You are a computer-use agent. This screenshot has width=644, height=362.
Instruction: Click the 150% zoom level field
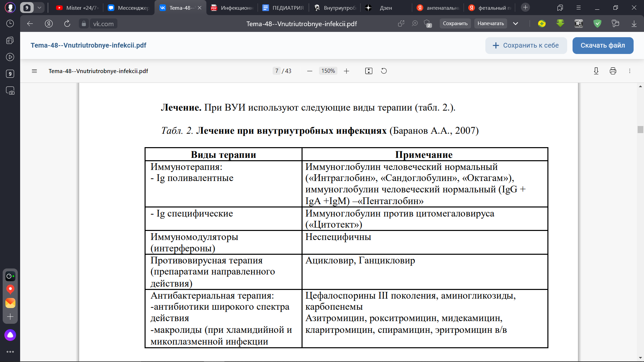click(328, 71)
